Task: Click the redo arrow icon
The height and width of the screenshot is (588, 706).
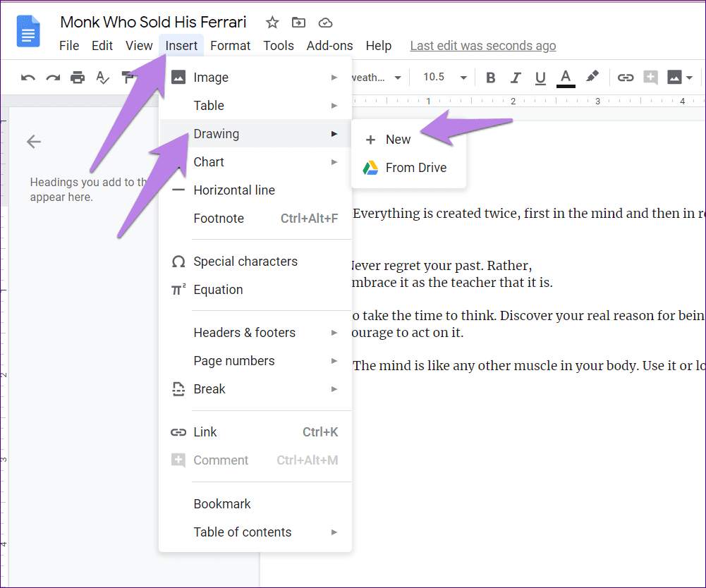Action: pyautogui.click(x=53, y=78)
